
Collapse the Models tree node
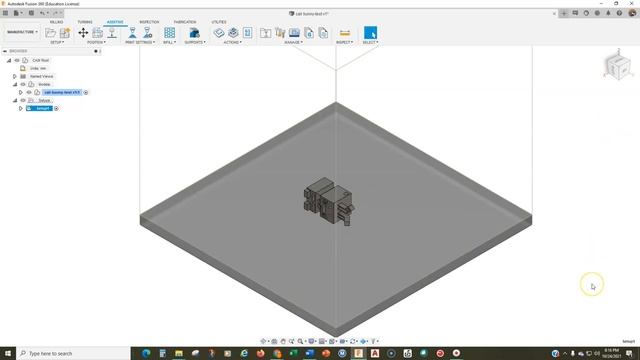coord(15,84)
